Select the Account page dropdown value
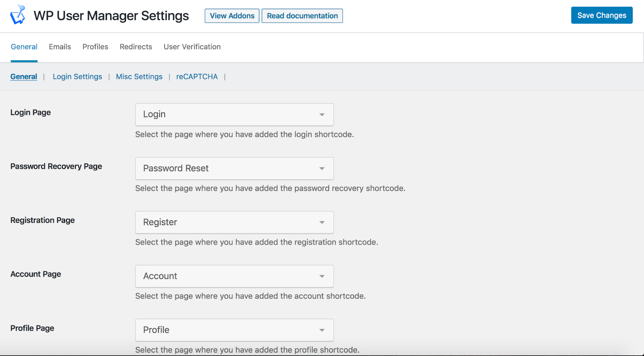This screenshot has width=644, height=356. 234,276
